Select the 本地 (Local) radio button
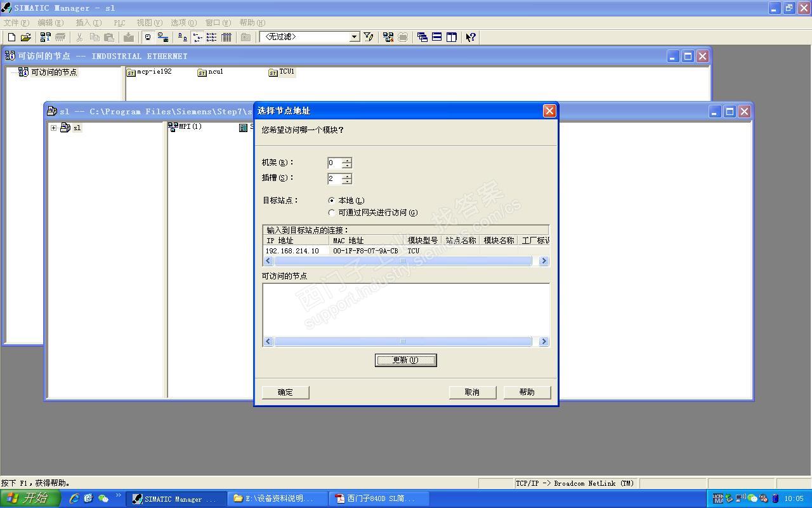Screen dimensions: 812x508 tap(332, 201)
